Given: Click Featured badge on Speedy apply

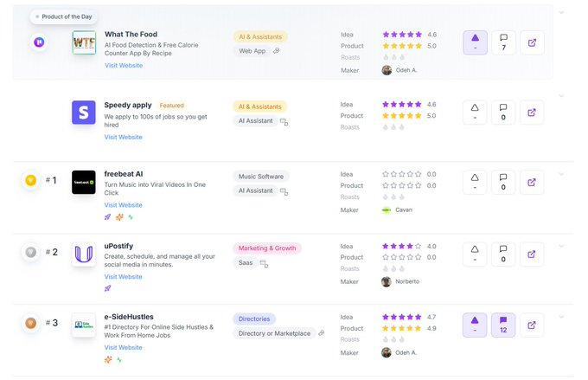Looking at the screenshot, I should (172, 106).
